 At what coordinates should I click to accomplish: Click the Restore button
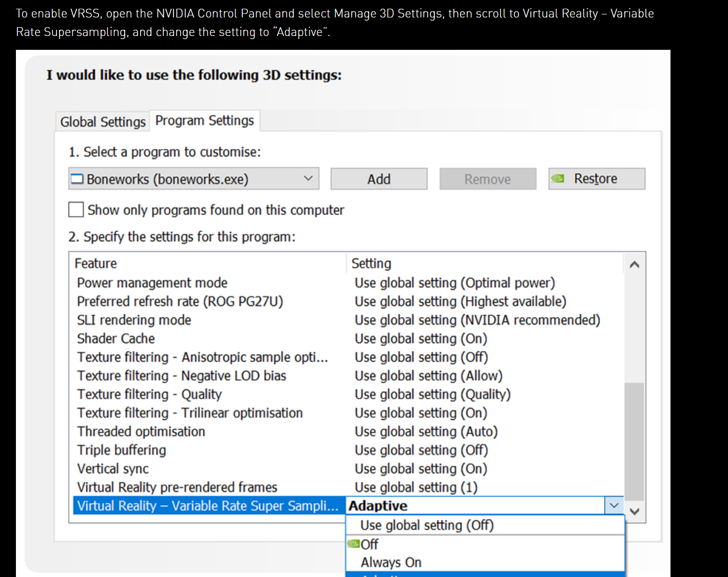597,179
